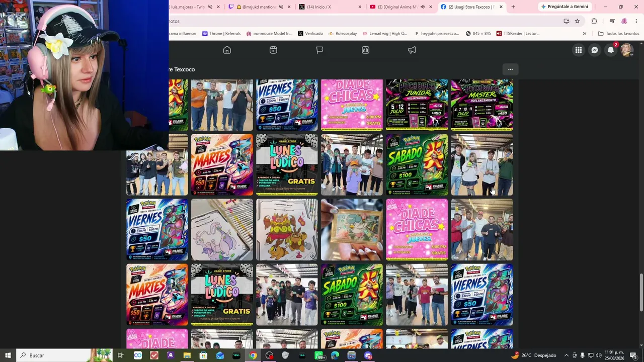Click the Pregúntale a Gemini button
Screen dimensions: 644x362
pos(565,7)
